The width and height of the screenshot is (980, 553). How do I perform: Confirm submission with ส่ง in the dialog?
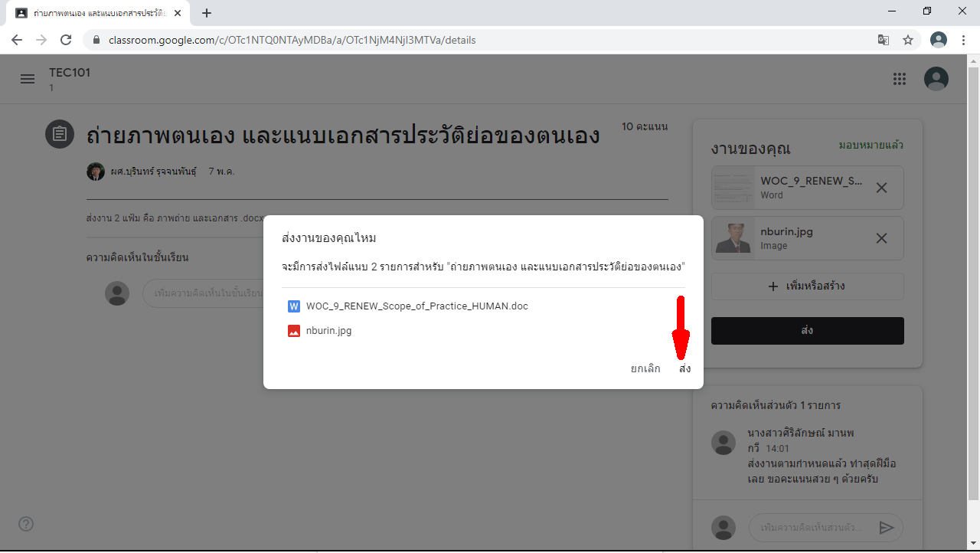[x=684, y=369]
